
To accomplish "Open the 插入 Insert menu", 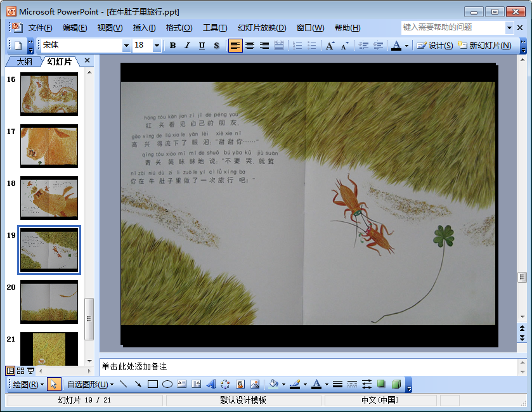I will point(144,28).
